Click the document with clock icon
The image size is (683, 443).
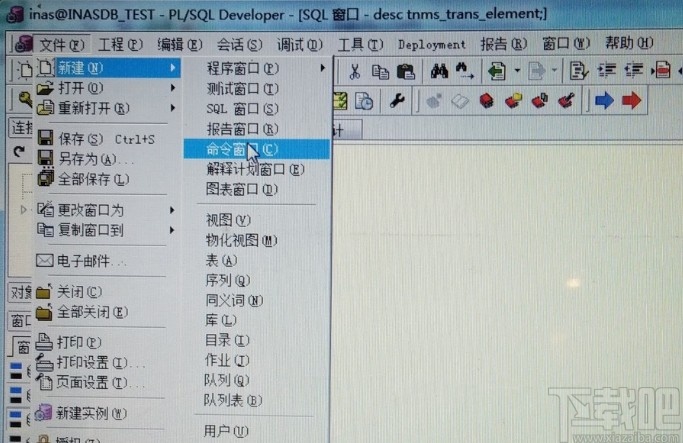pos(364,101)
